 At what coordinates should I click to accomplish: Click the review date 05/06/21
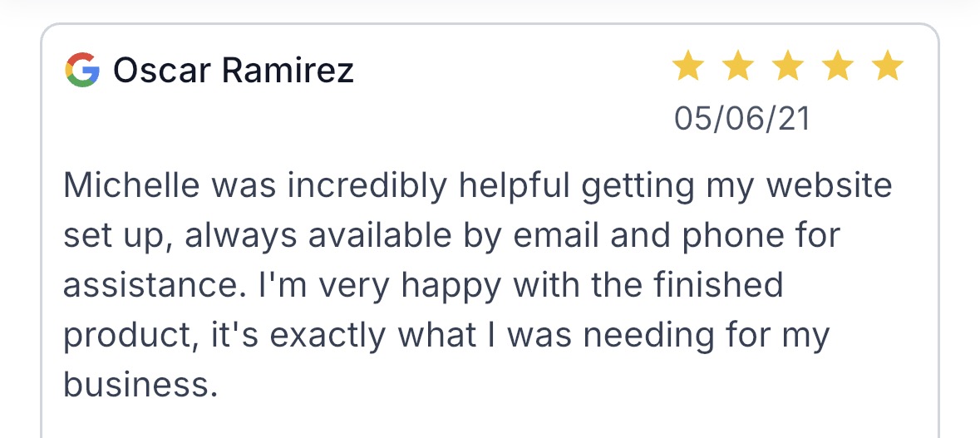tap(741, 119)
